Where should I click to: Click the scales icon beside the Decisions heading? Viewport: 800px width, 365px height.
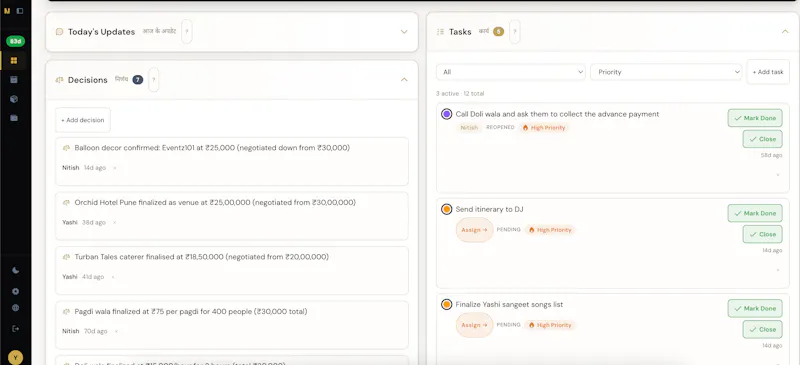coord(59,80)
